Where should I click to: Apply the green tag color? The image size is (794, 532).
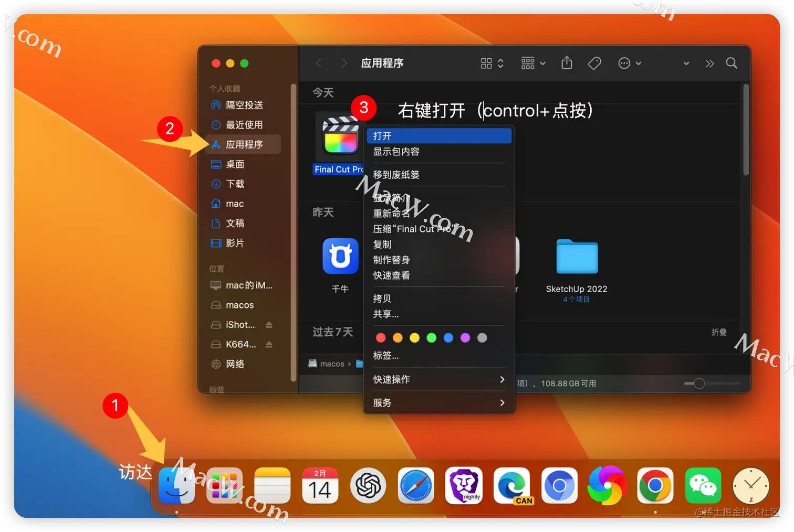click(x=431, y=338)
